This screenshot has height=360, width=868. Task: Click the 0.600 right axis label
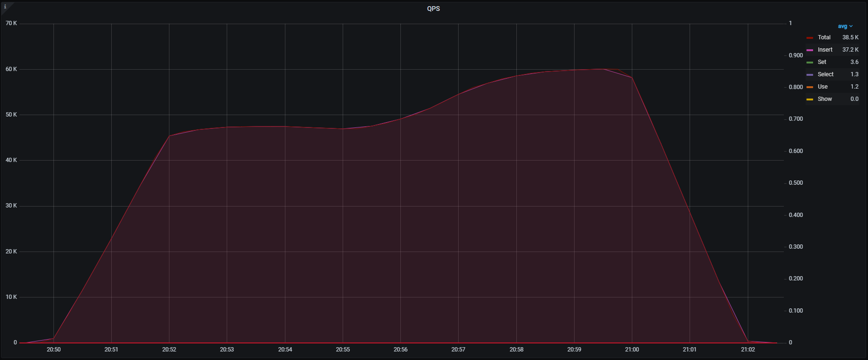[x=796, y=151]
